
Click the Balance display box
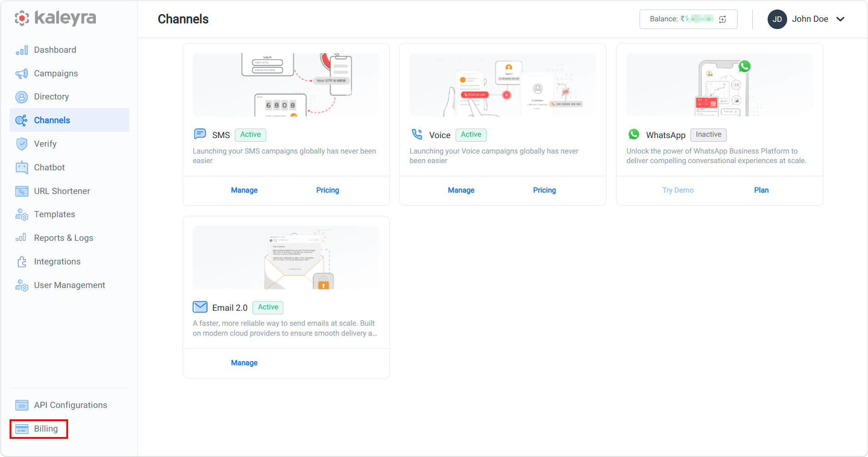[688, 19]
